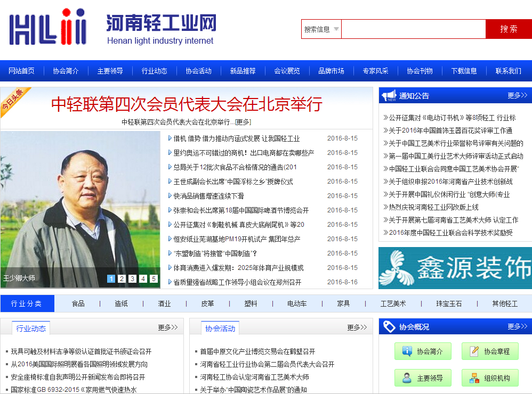
Task: Click the [更多] link under headline
Action: 243,122
